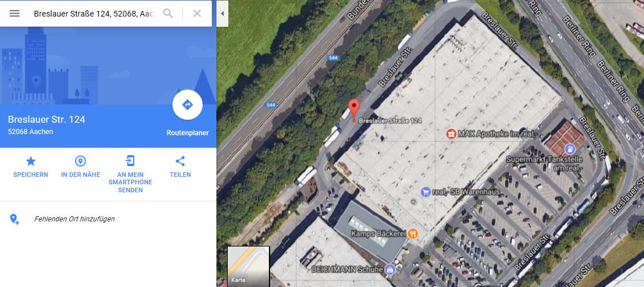Screen dimensions: 644x287
Task: Select MAX Apotheke im real marker
Action: coord(452,134)
